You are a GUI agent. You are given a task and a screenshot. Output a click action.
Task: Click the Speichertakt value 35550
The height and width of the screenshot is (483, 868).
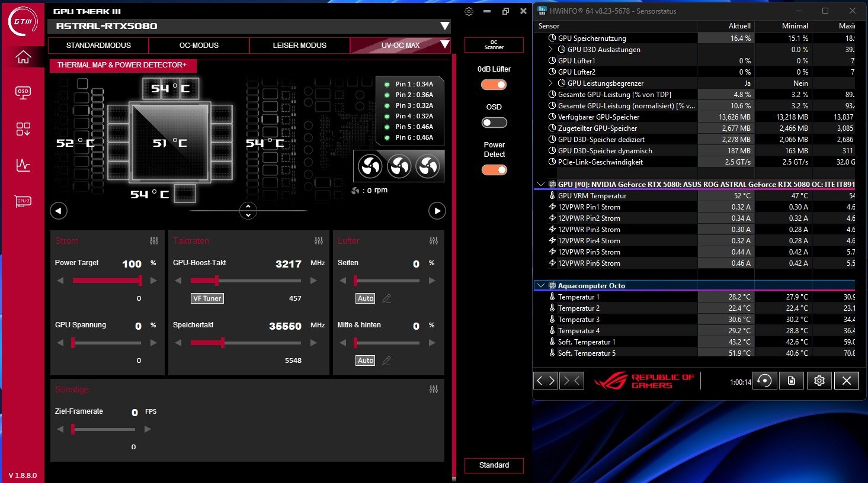[x=285, y=326]
